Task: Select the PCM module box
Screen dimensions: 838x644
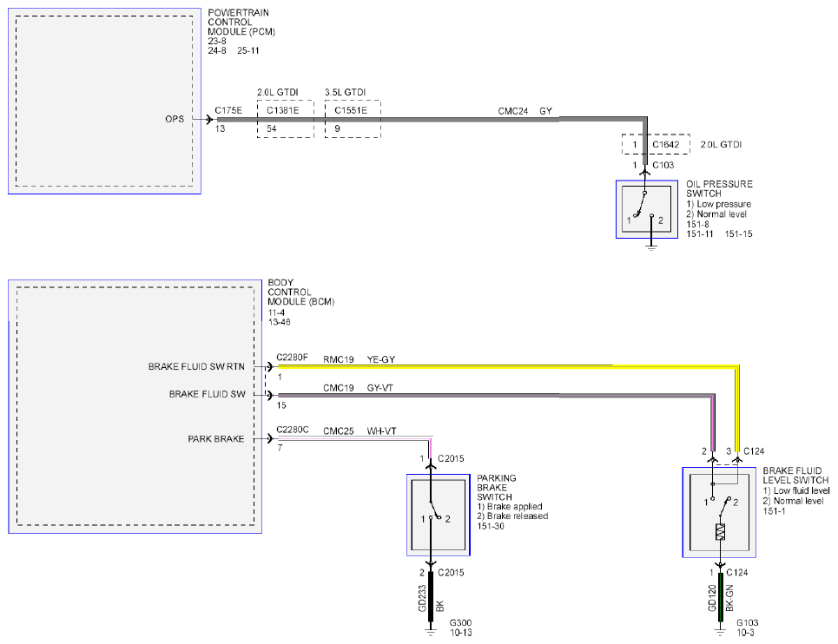Action: [105, 101]
